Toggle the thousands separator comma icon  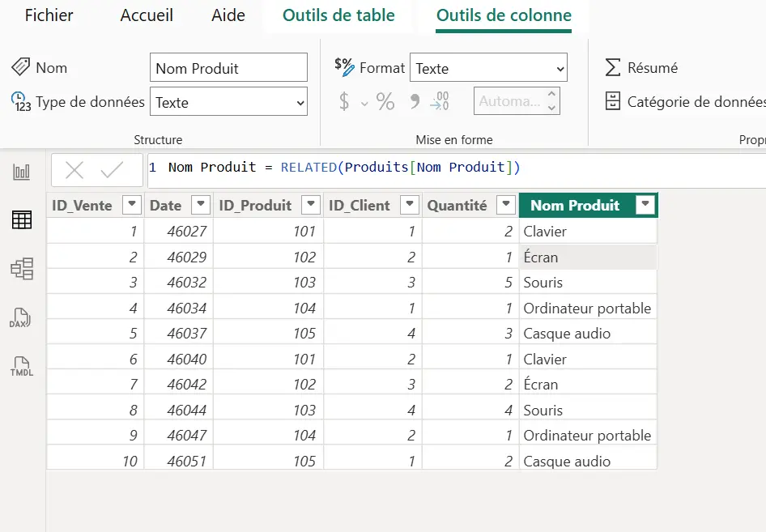tap(415, 101)
